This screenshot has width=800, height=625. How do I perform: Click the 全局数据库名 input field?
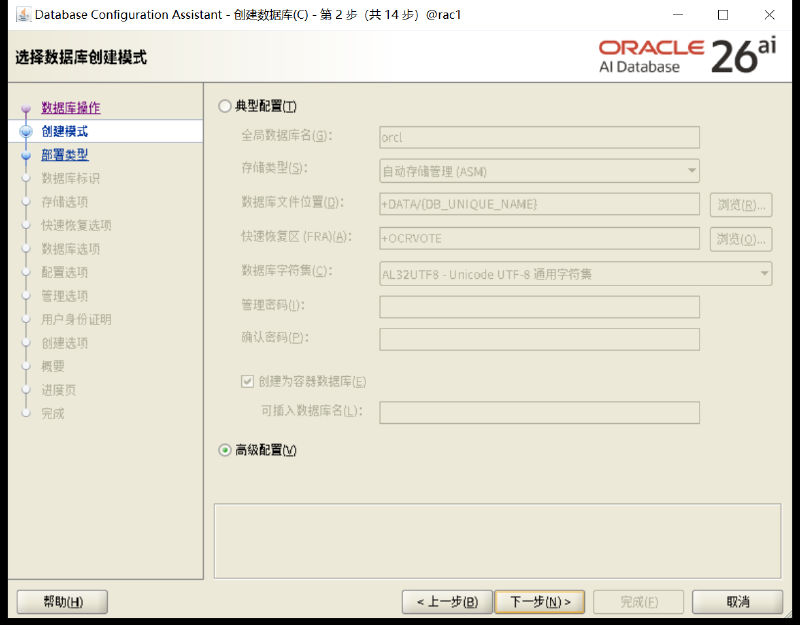539,137
